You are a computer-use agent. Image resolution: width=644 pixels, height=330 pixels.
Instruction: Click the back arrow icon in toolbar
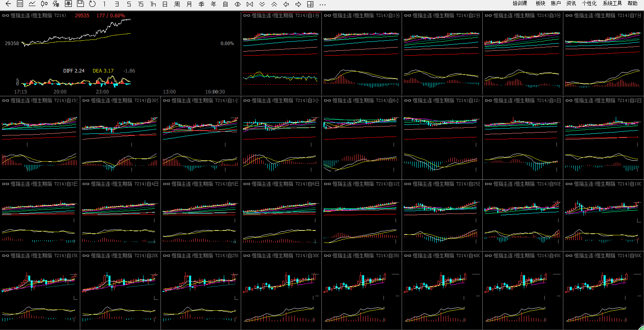click(8, 4)
